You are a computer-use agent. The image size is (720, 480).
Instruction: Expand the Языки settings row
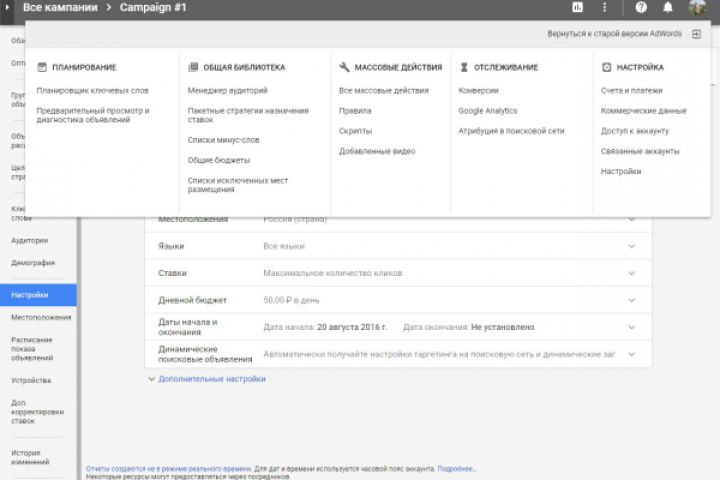point(631,245)
